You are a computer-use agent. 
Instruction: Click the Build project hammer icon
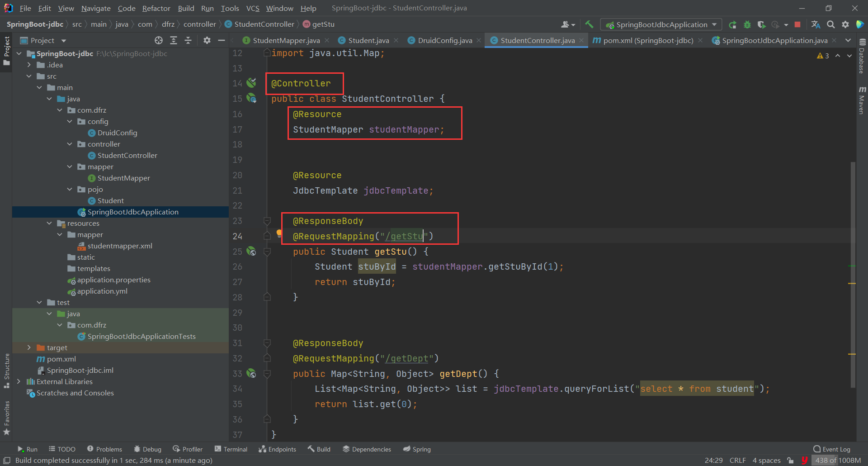tap(589, 24)
